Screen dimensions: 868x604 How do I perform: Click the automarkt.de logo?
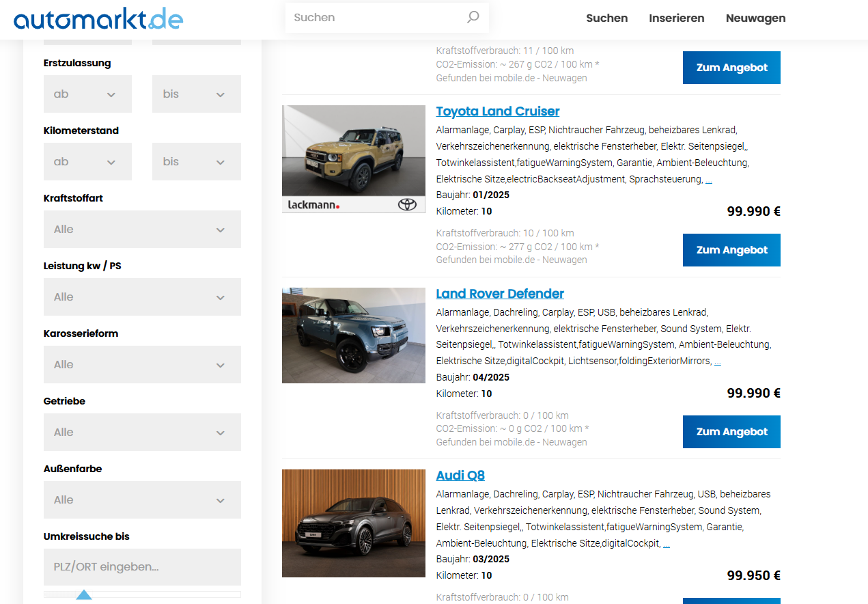click(x=98, y=18)
